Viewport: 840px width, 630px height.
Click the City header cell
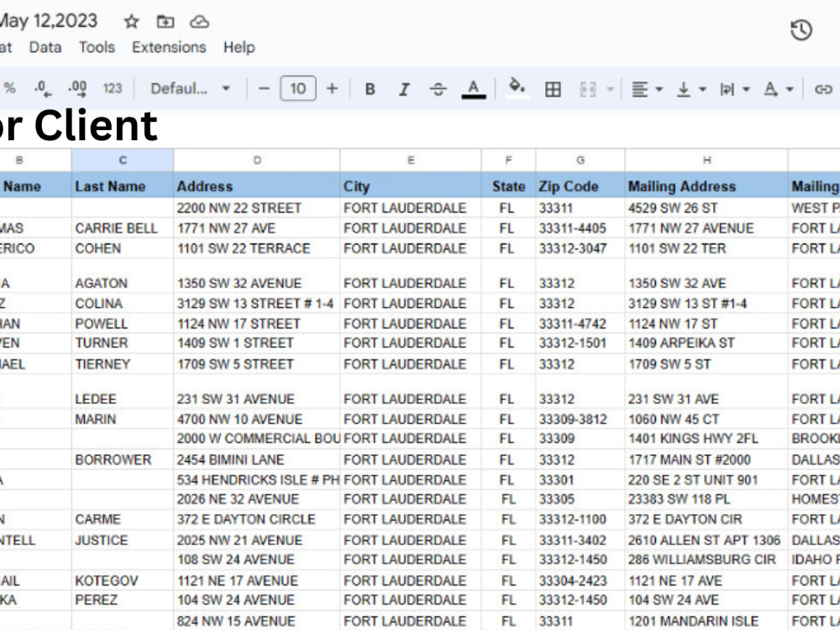411,186
